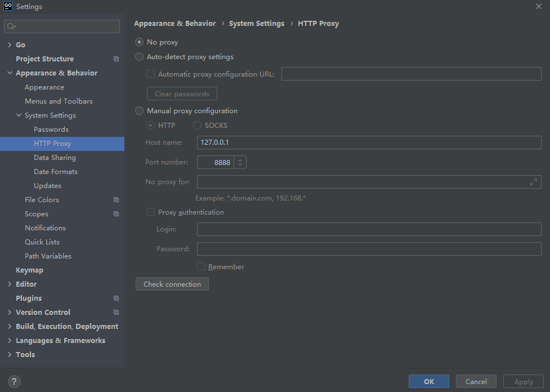Screen dimensions: 550x392
Task: Click the expand icon in No proxy for field
Action: pyautogui.click(x=533, y=182)
